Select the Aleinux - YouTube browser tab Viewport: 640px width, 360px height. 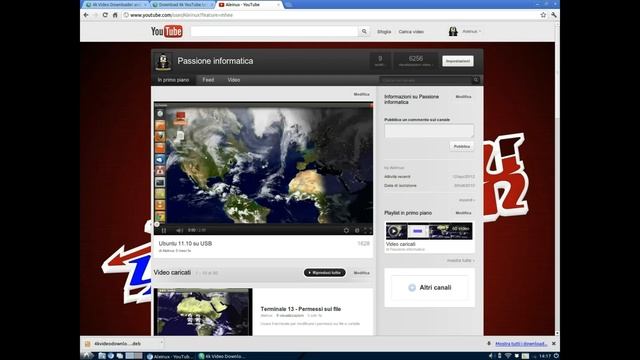(248, 4)
